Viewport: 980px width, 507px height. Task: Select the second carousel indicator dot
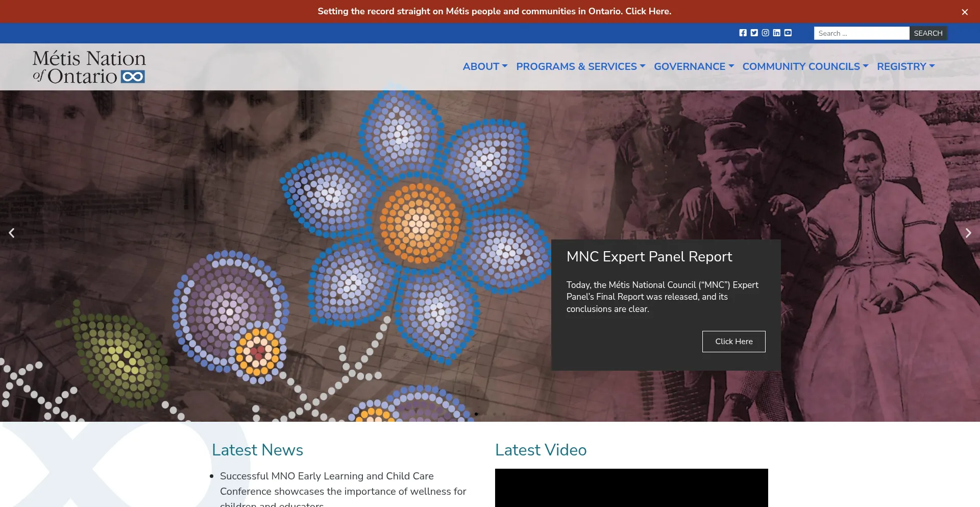[485, 414]
